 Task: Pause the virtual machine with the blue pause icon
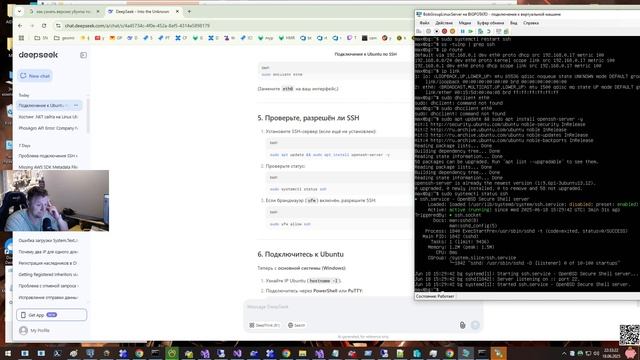pos(462,31)
